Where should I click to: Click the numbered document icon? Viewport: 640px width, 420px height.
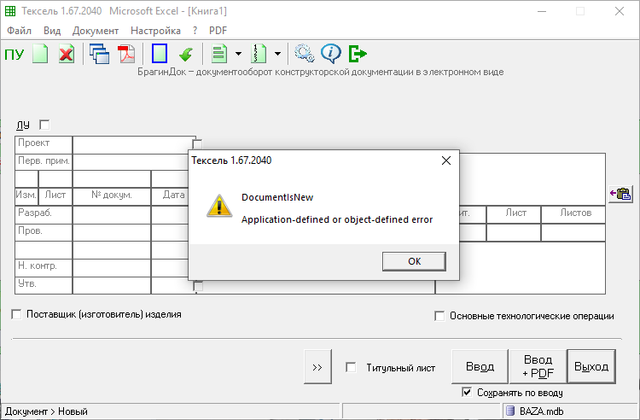(x=259, y=54)
